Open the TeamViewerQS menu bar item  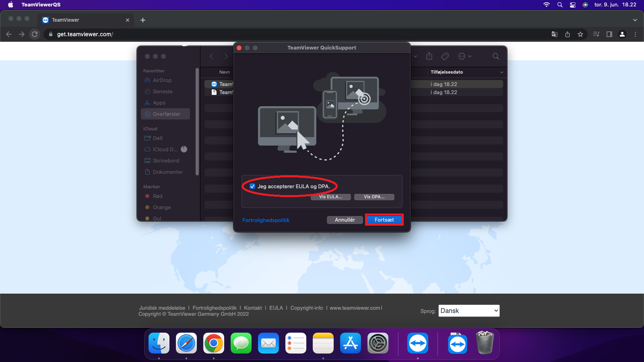point(41,5)
